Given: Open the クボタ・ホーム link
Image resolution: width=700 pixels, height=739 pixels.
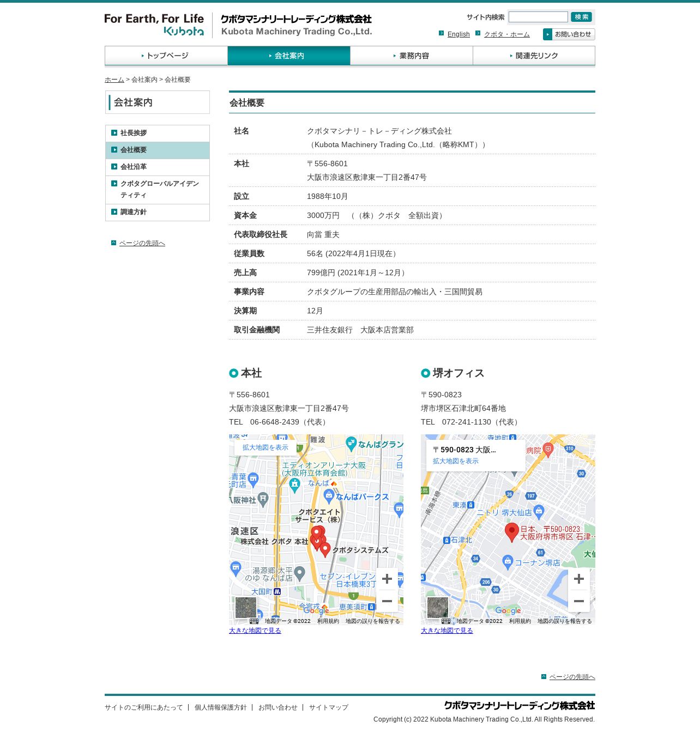Looking at the screenshot, I should tap(507, 34).
